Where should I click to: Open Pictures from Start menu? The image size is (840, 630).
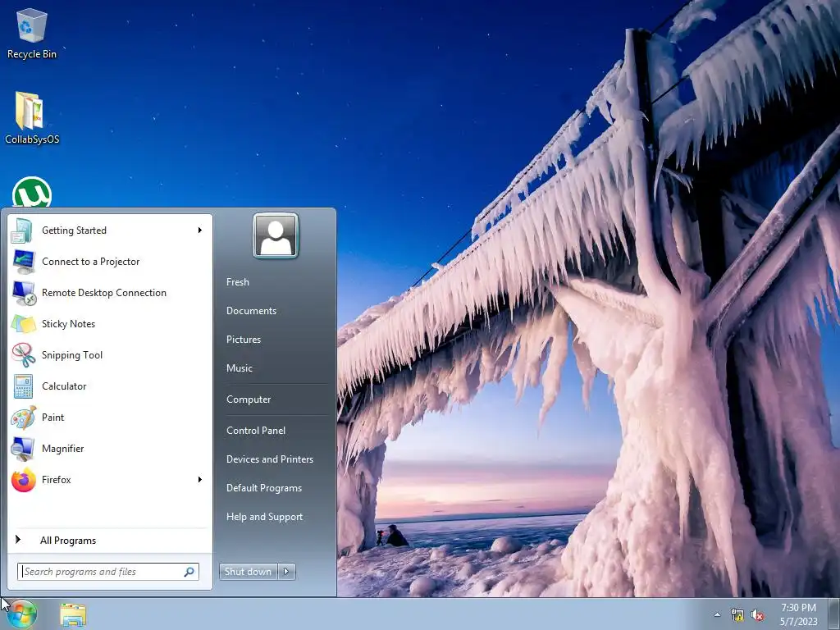coord(243,340)
